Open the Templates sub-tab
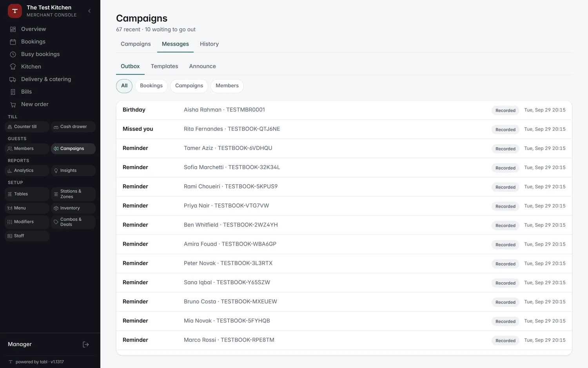This screenshot has width=588, height=368. (x=164, y=67)
